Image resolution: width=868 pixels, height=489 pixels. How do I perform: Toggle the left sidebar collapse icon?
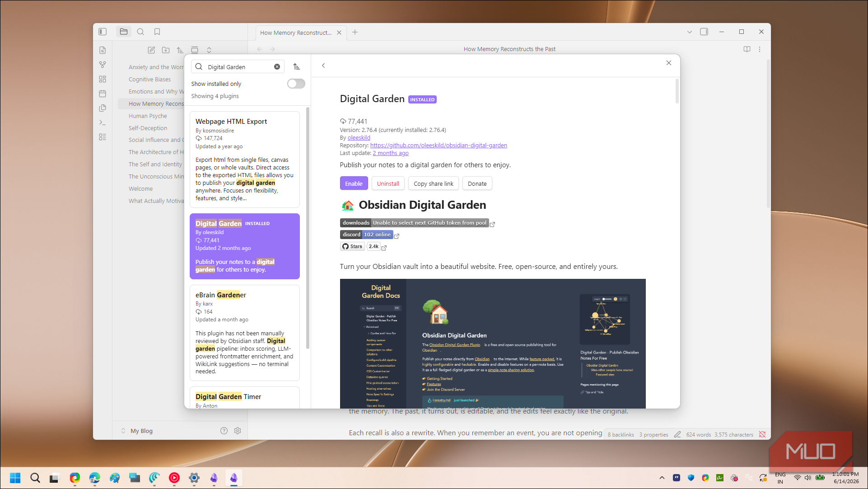[103, 32]
